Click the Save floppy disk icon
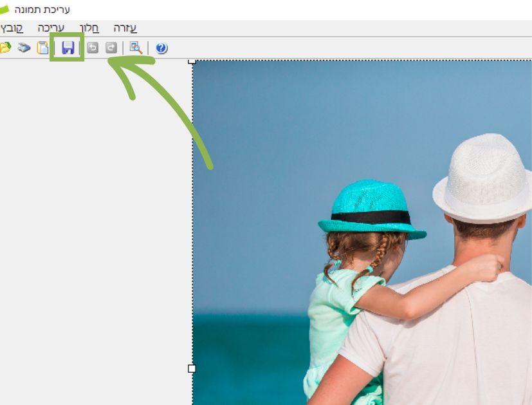The width and height of the screenshot is (532, 405). click(68, 48)
